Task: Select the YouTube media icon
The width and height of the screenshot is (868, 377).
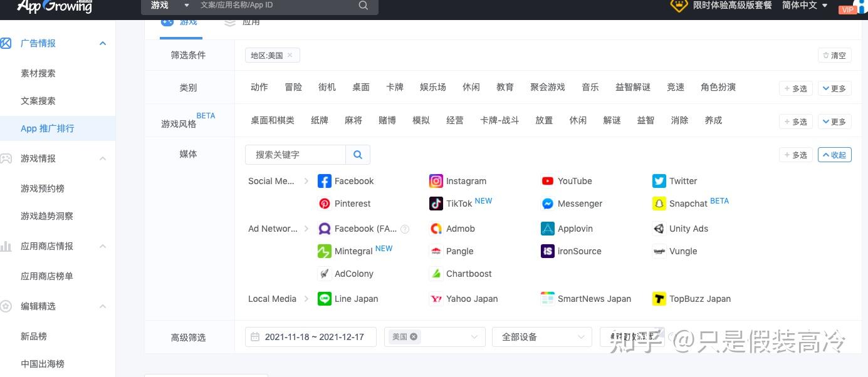Action: [x=547, y=181]
